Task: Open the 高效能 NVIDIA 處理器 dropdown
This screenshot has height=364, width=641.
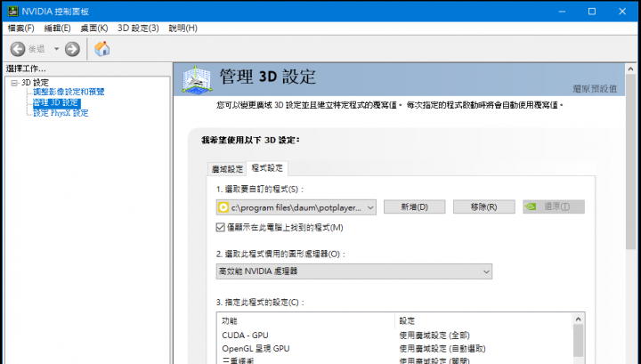Action: click(x=354, y=271)
